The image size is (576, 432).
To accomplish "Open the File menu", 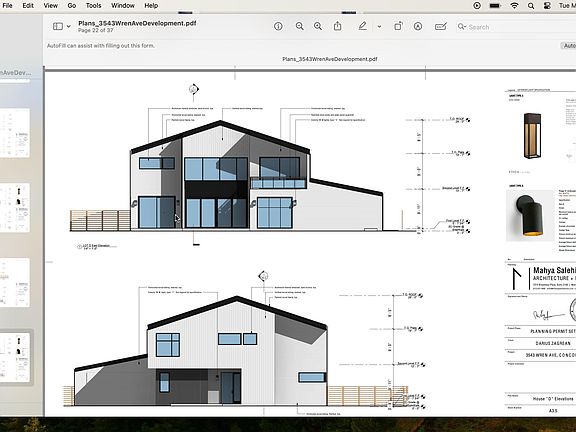I will [x=7, y=6].
